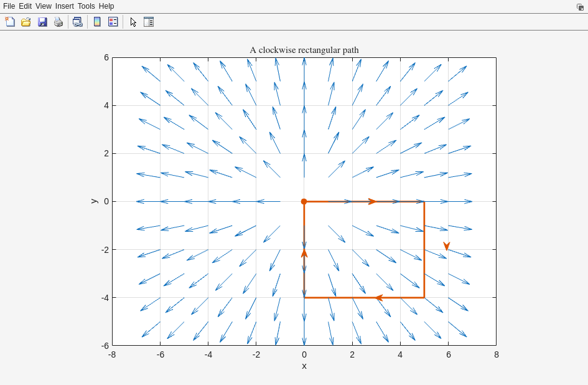Image resolution: width=588 pixels, height=385 pixels.
Task: Insert a colorbar using the toolbar icon
Action: coord(96,22)
